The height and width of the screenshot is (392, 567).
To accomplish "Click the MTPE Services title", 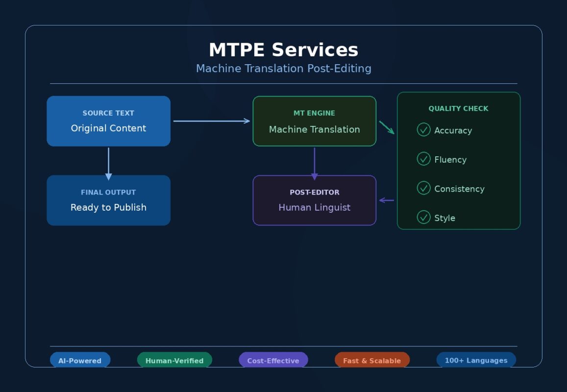I will point(283,50).
